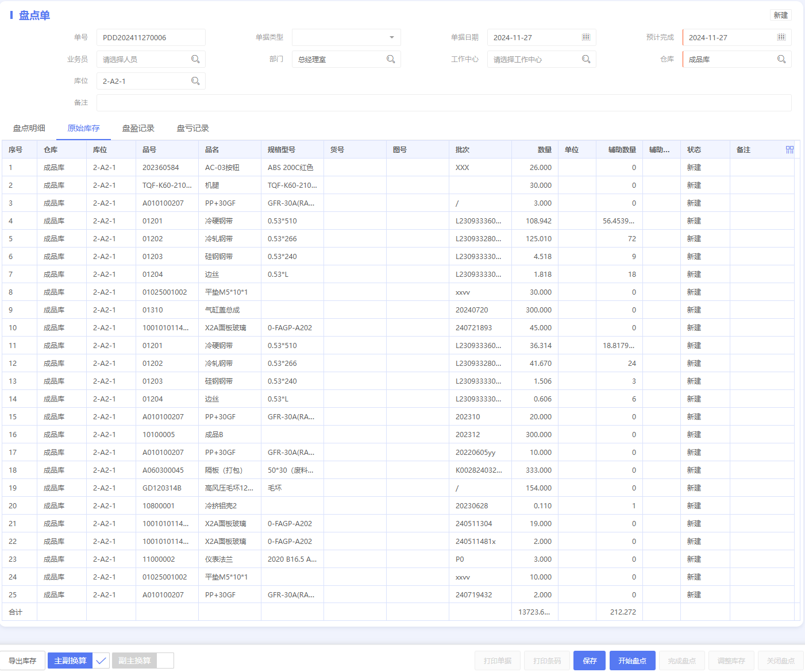
Task: Click the 打印条码 button
Action: pyautogui.click(x=547, y=661)
